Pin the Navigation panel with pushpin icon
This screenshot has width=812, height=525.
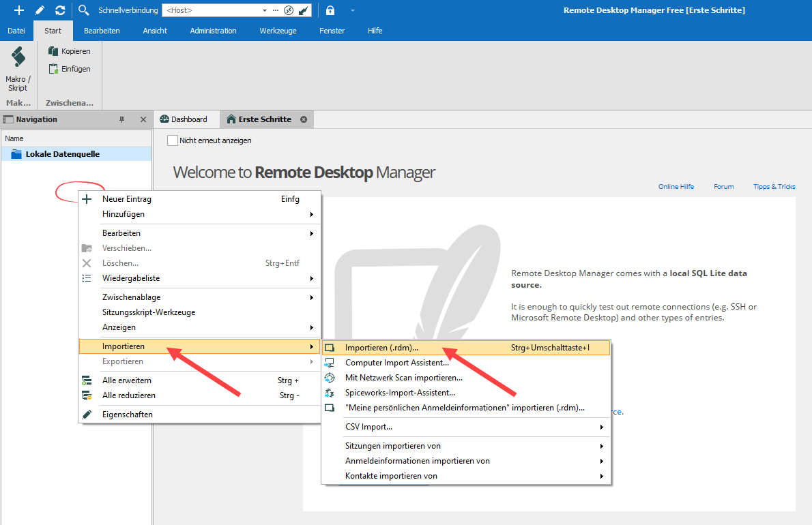tap(122, 119)
